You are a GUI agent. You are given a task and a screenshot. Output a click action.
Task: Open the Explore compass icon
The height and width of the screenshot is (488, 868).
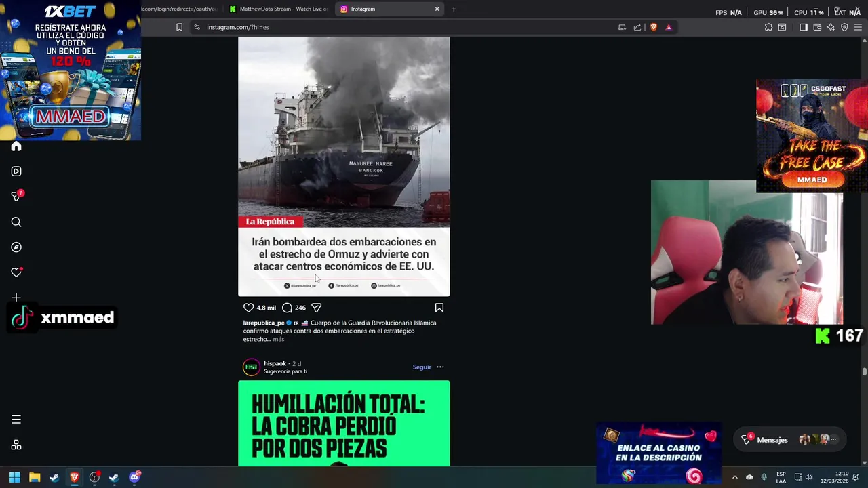pyautogui.click(x=16, y=247)
